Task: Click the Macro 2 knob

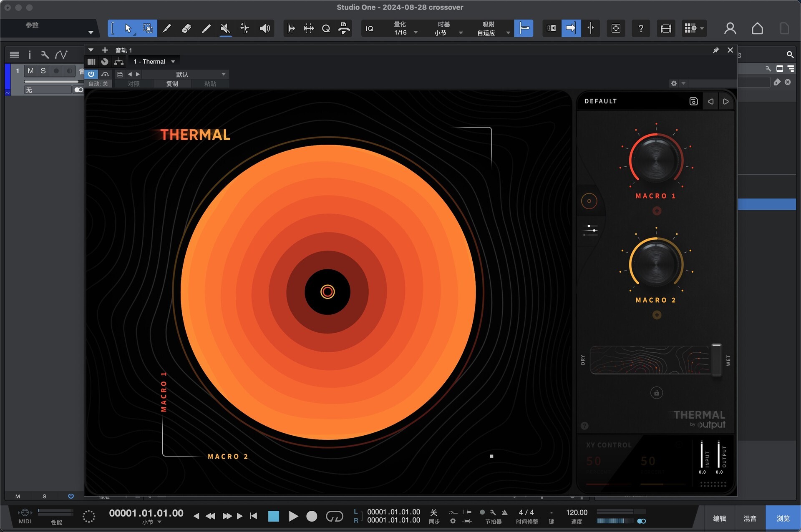Action: tap(656, 264)
